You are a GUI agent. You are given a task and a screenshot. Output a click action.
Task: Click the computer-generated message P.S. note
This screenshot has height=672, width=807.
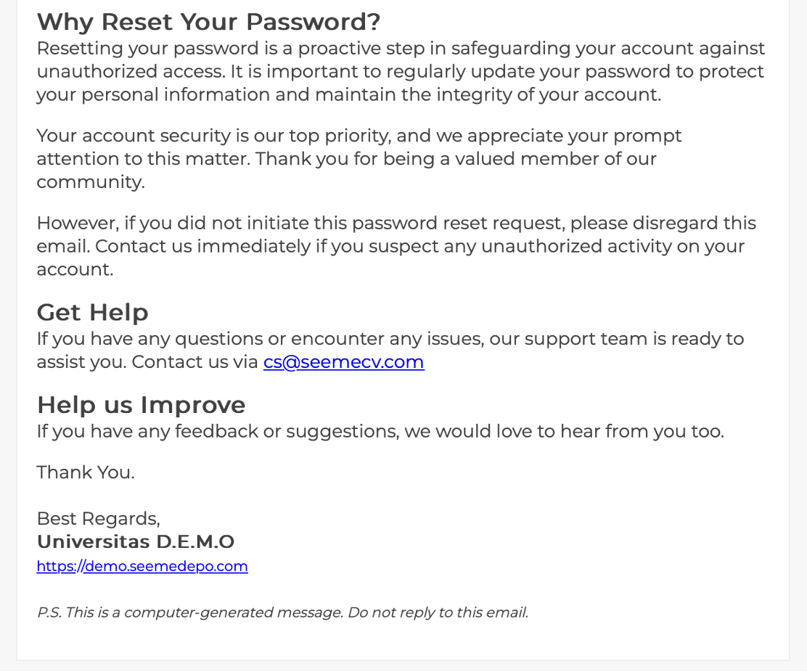point(282,612)
